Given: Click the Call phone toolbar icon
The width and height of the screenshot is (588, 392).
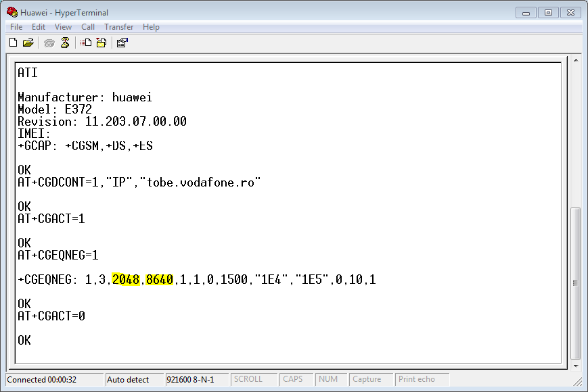Looking at the screenshot, I should pyautogui.click(x=49, y=43).
